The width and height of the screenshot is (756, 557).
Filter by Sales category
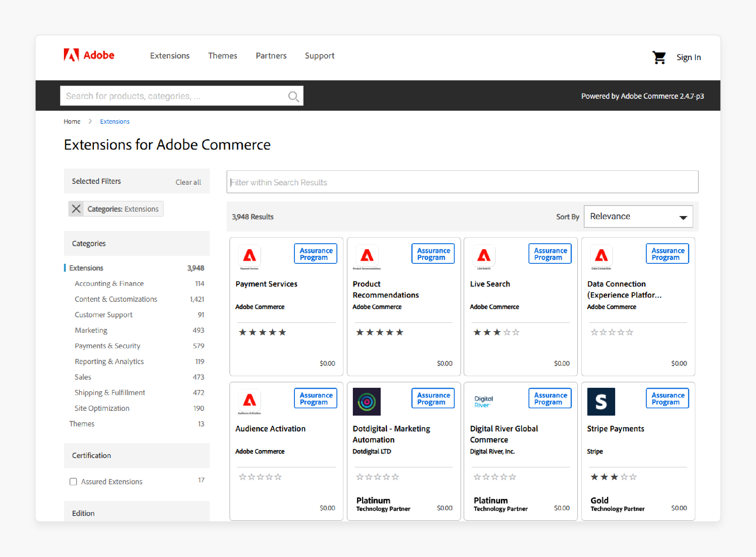click(x=83, y=377)
